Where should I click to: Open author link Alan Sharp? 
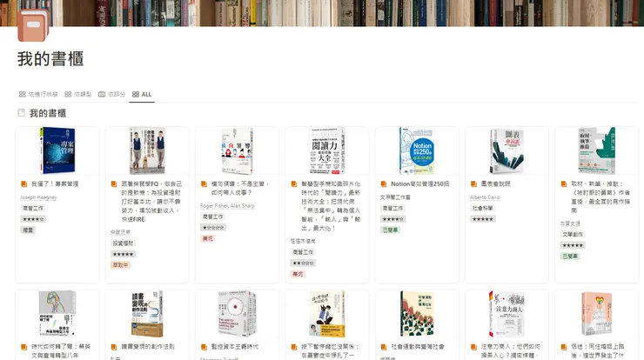pyautogui.click(x=243, y=206)
